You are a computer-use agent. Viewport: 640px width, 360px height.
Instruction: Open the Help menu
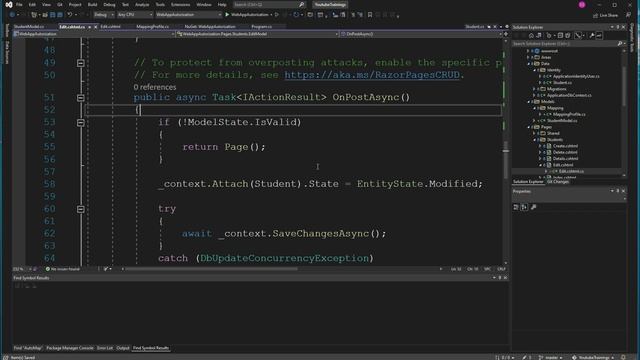click(x=222, y=4)
